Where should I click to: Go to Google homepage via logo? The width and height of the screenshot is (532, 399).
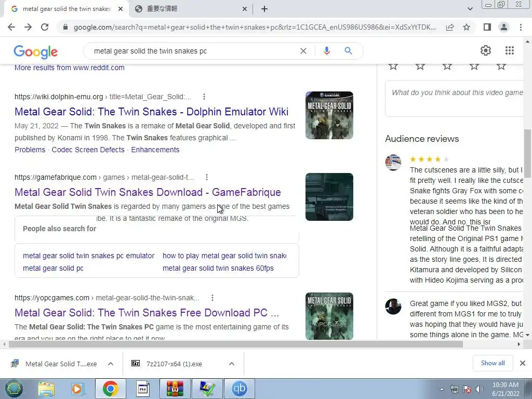[36, 51]
